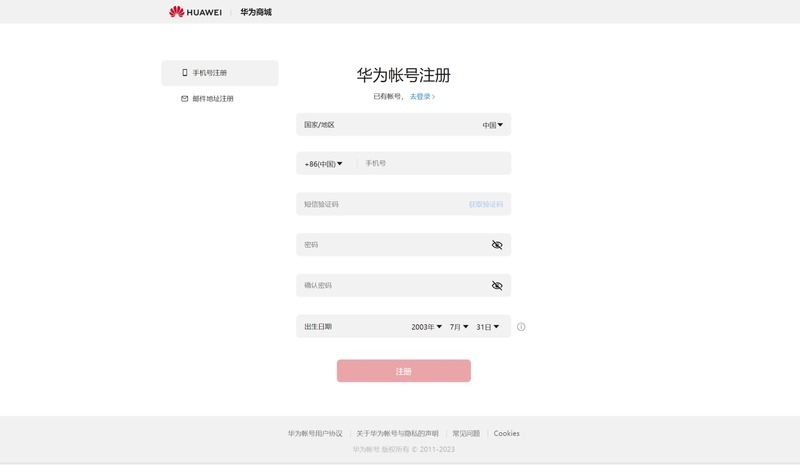This screenshot has height=465, width=800.
Task: Toggle visibility of 密码 field
Action: click(x=497, y=245)
